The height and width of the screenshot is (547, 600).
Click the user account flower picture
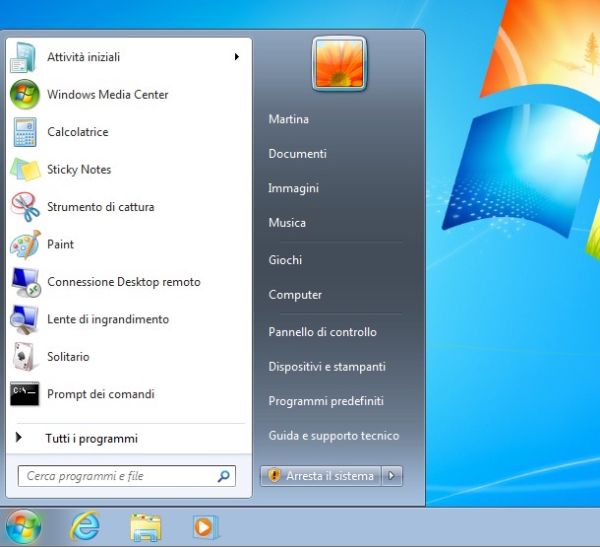339,63
